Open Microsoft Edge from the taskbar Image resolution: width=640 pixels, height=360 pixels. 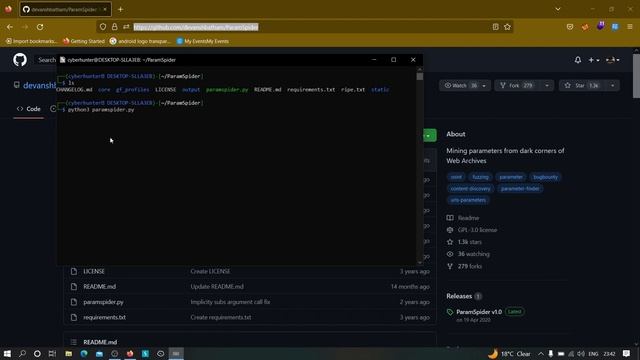(84, 353)
